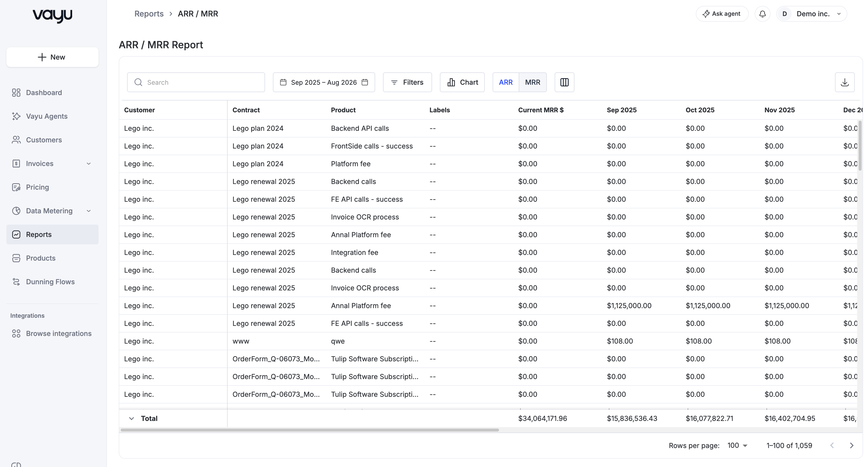Open the column layout icon button
The width and height of the screenshot is (868, 467).
(x=564, y=82)
